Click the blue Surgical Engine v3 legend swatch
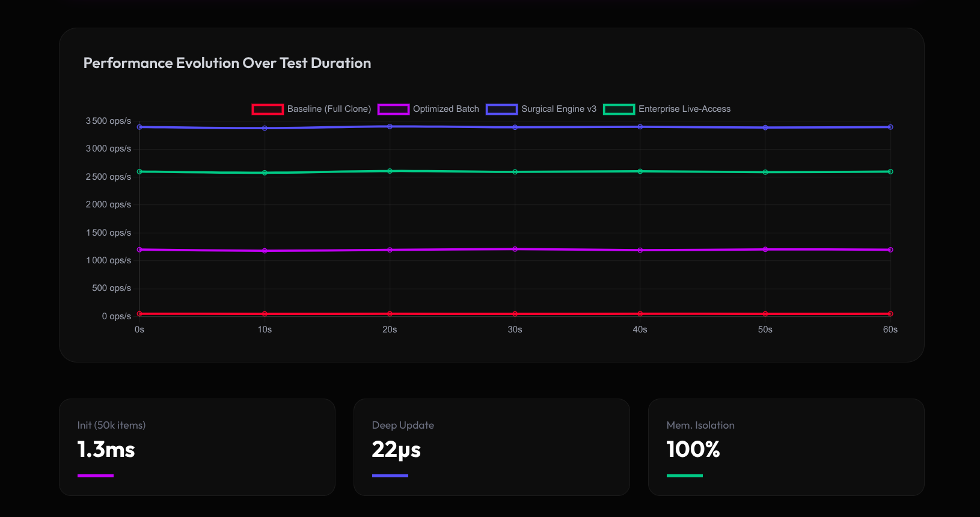The image size is (980, 517). (501, 109)
